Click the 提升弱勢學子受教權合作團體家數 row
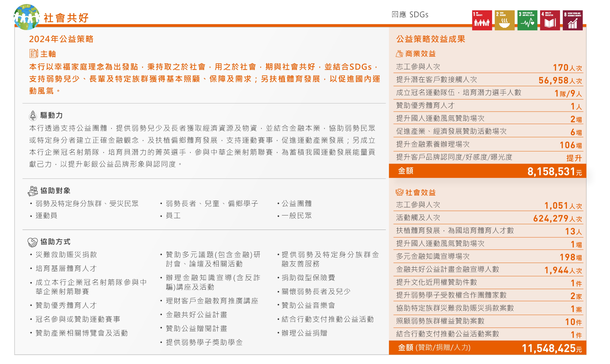610x364 pixels. (x=488, y=295)
